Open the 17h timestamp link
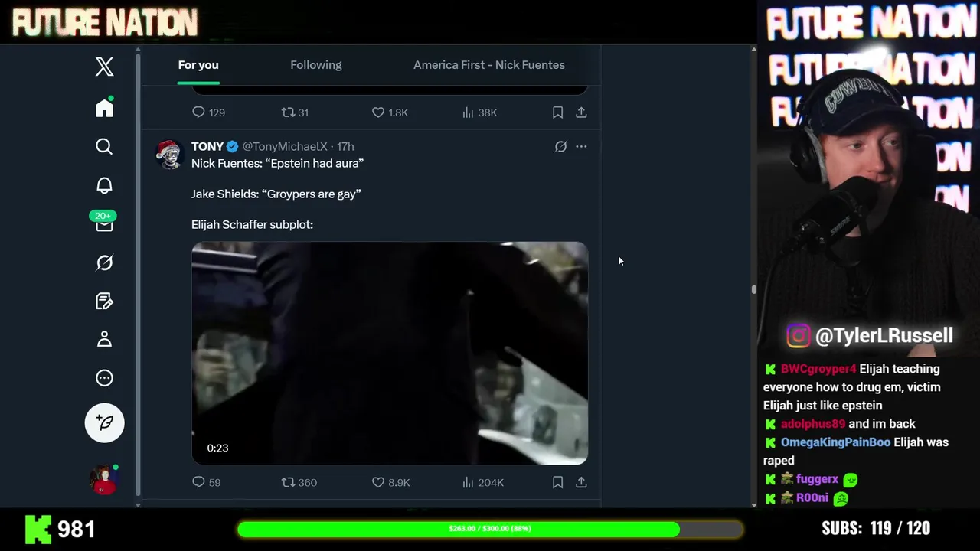 click(345, 146)
